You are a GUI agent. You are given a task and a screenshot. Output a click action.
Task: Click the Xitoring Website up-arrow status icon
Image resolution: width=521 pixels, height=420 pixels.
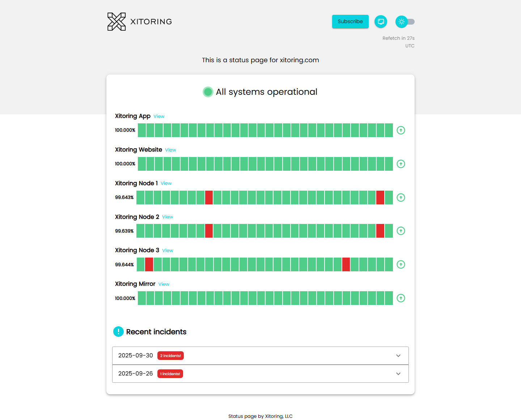pos(401,164)
